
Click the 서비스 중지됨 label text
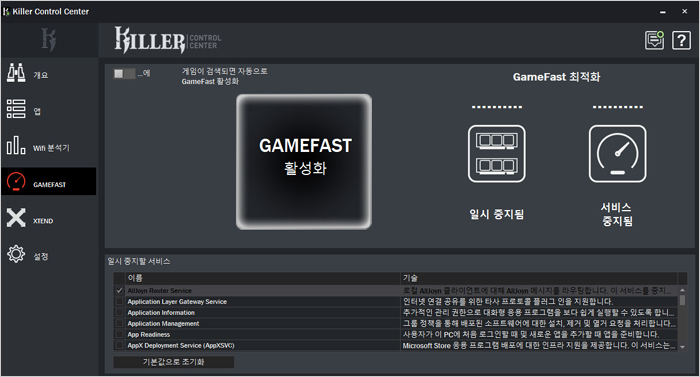pyautogui.click(x=617, y=214)
